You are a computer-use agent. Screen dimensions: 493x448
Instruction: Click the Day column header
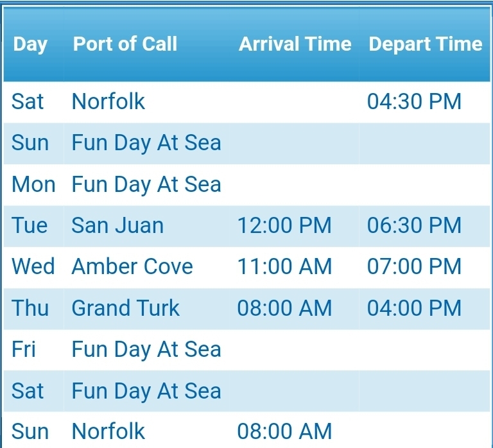tap(30, 44)
